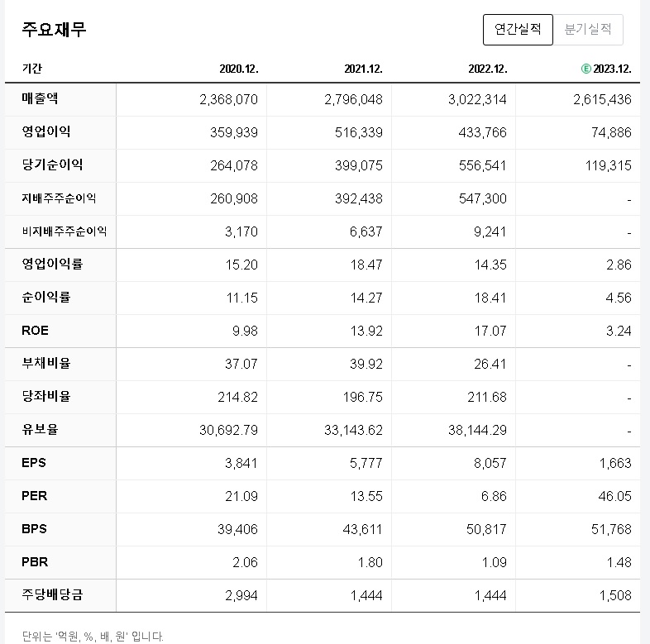Click the units footnote 단위는 '억원, %, 배, 원'
650x644 pixels.
(x=93, y=636)
